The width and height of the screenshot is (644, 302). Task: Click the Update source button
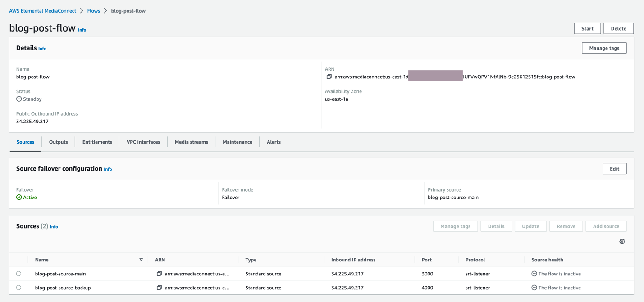tap(530, 226)
